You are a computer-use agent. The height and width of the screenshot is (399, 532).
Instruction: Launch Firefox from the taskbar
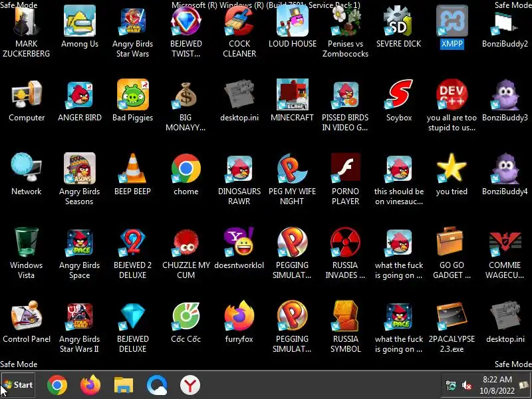click(90, 385)
